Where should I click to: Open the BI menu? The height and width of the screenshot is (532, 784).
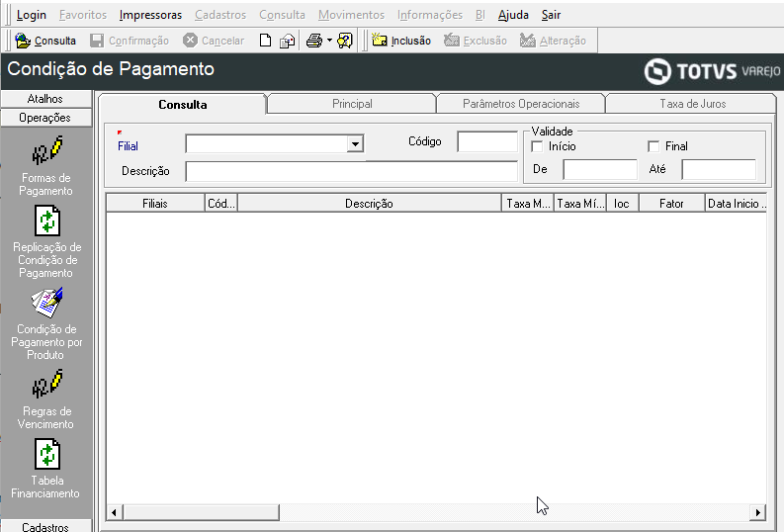pyautogui.click(x=480, y=15)
